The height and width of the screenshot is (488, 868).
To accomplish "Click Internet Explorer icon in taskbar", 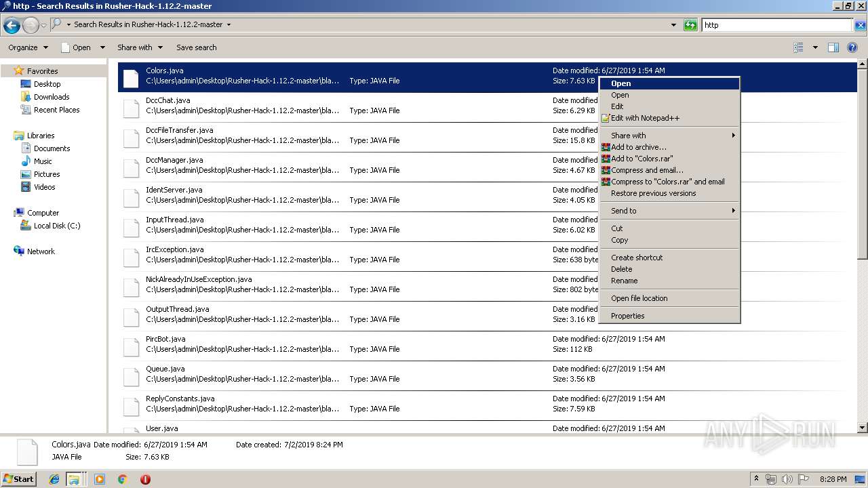I will point(54,479).
